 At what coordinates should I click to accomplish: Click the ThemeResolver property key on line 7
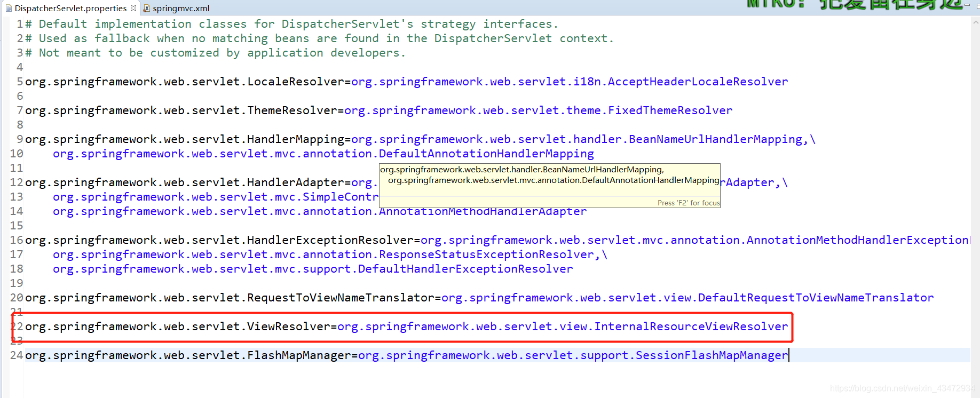point(181,110)
